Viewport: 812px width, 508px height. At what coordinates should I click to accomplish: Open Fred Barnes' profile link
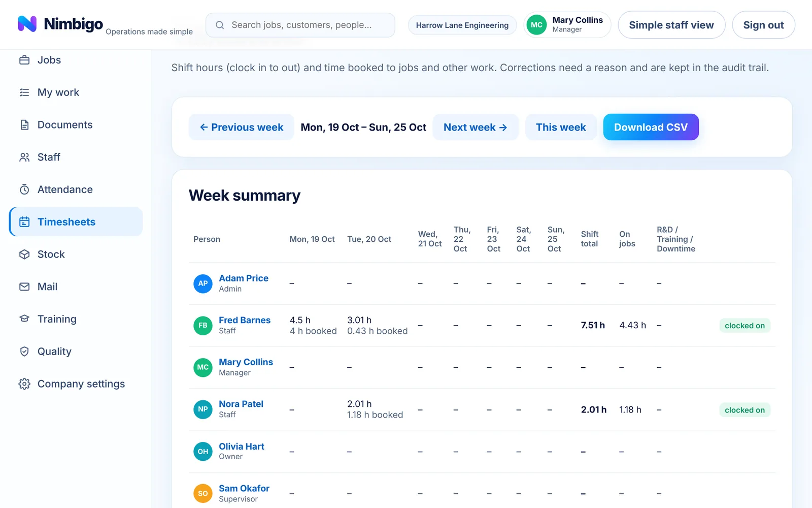tap(245, 320)
